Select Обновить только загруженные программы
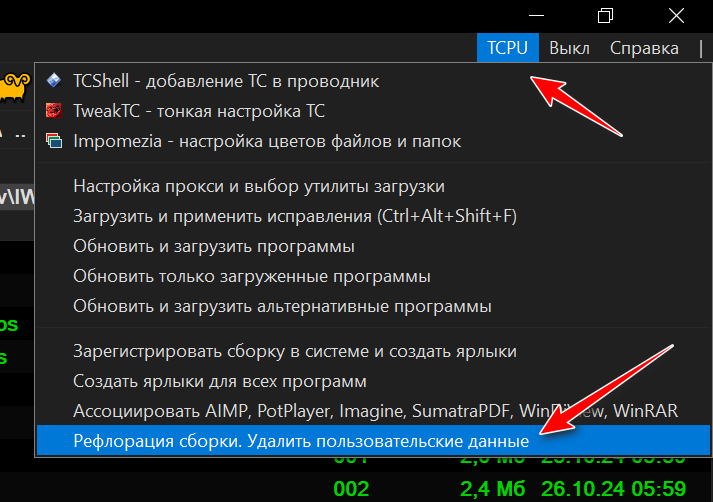The width and height of the screenshot is (713, 502). coord(373,276)
